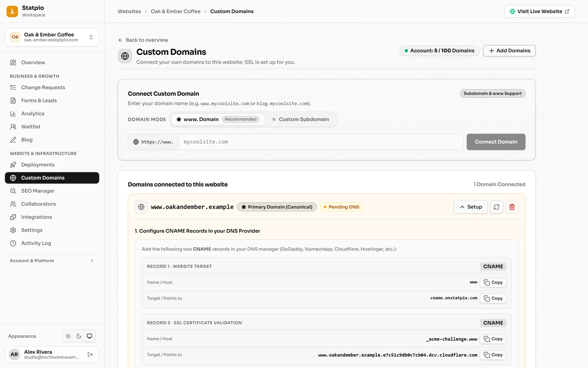Viewport: 588px width, 368px height.
Task: Click Visit Live Website
Action: click(x=539, y=11)
